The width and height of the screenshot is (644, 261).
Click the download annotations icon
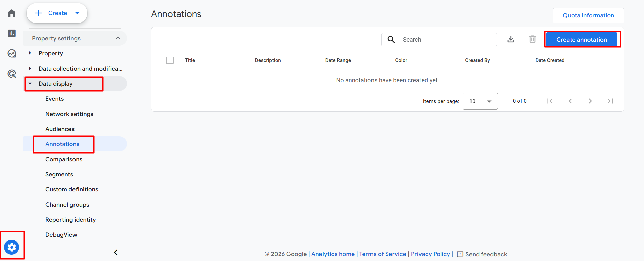511,39
